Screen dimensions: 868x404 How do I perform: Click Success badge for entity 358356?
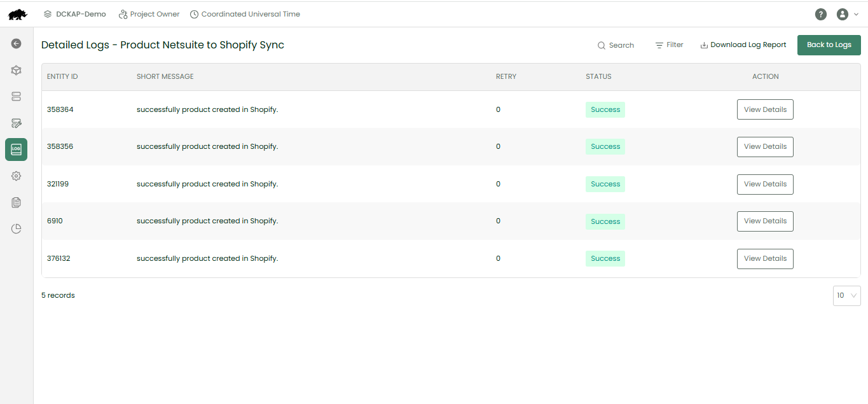click(605, 147)
